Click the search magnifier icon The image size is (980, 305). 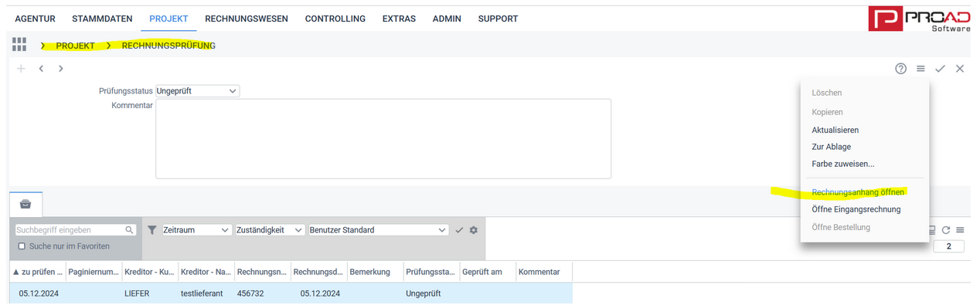pyautogui.click(x=130, y=230)
